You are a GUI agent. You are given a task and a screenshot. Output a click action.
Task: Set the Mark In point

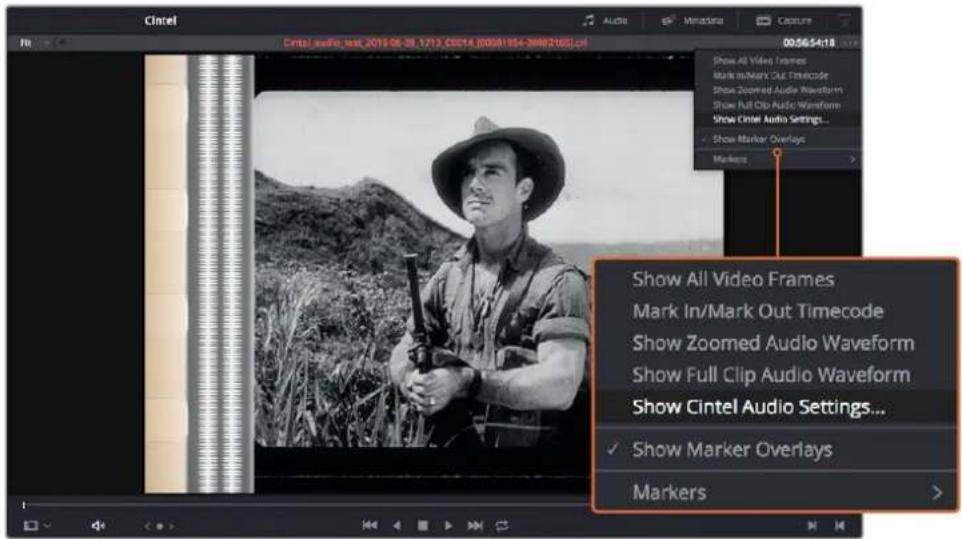point(812,526)
